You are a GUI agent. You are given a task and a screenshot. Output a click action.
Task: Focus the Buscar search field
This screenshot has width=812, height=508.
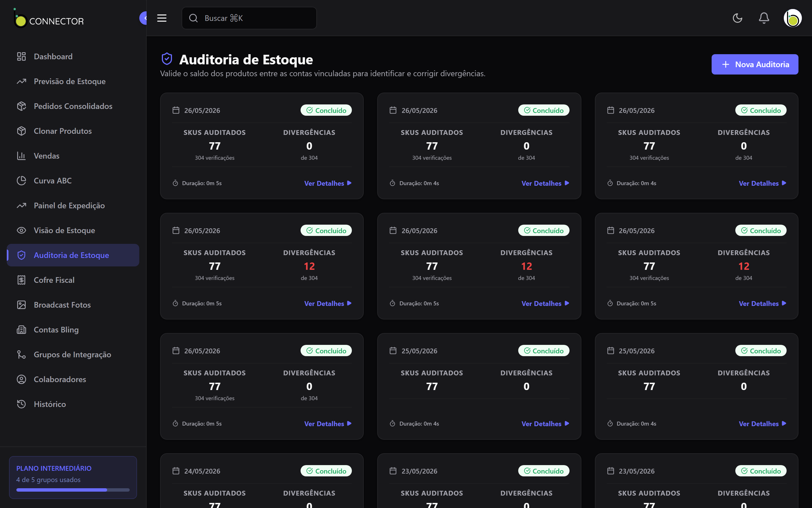(x=249, y=18)
